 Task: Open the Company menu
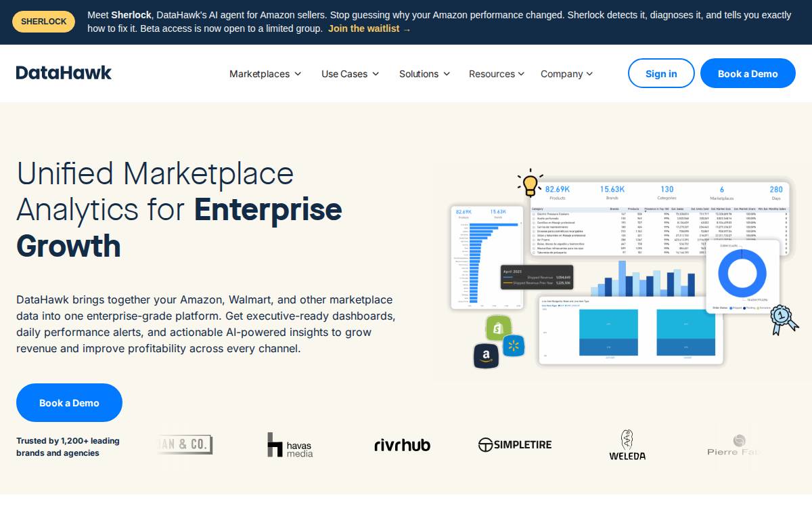[566, 74]
